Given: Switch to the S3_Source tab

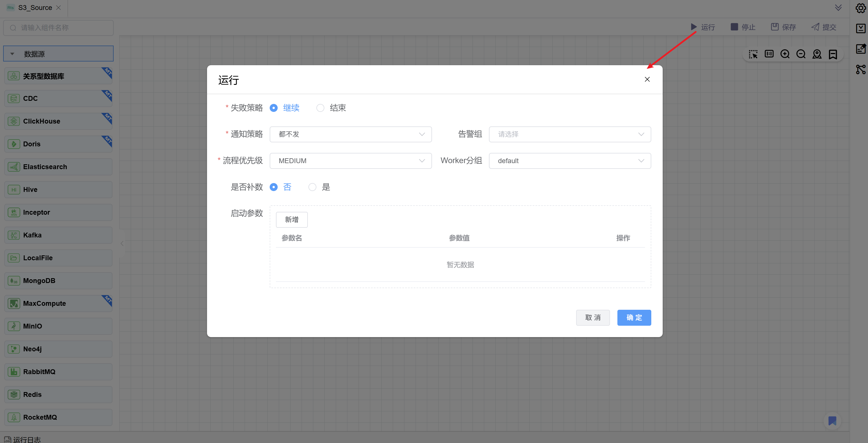Looking at the screenshot, I should 35,8.
